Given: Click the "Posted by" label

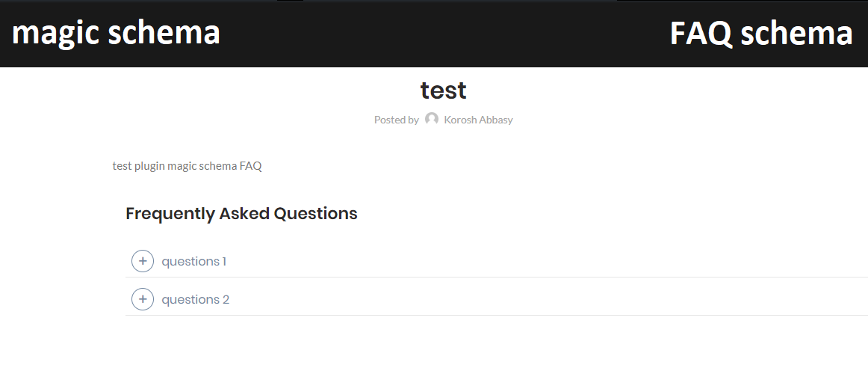Looking at the screenshot, I should point(397,120).
